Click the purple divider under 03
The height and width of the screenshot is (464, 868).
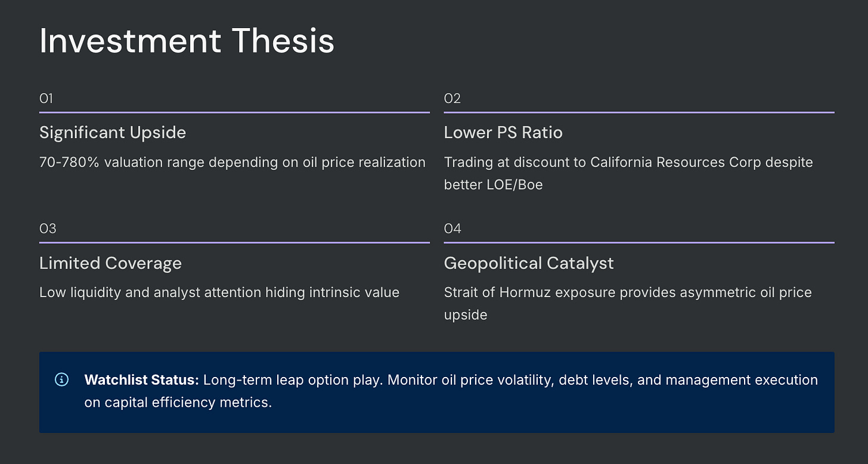tap(234, 242)
